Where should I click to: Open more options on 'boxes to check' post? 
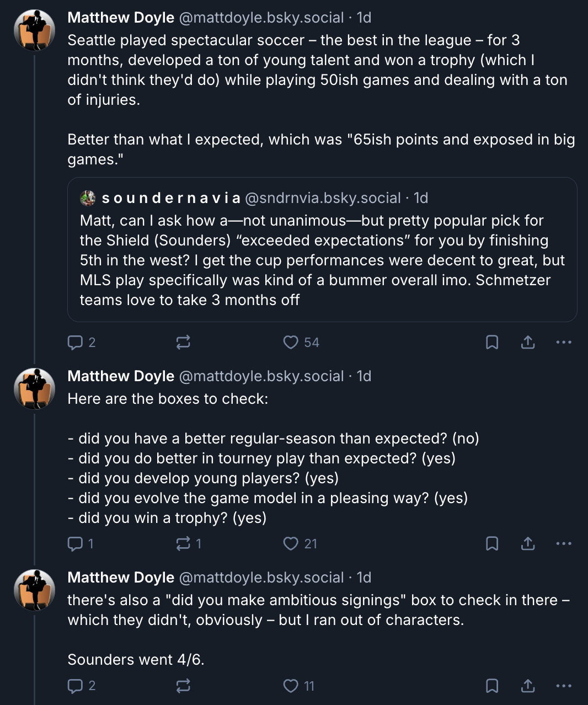coord(564,544)
